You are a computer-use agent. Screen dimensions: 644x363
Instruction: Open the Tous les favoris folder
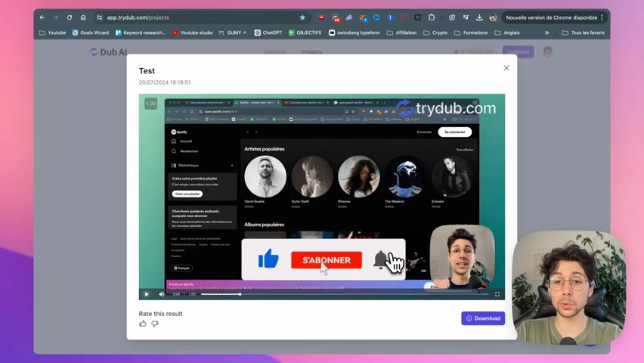pos(584,33)
